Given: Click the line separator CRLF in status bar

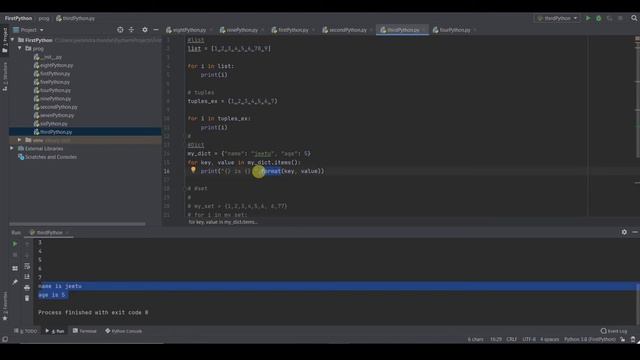Looking at the screenshot, I should coord(511,340).
